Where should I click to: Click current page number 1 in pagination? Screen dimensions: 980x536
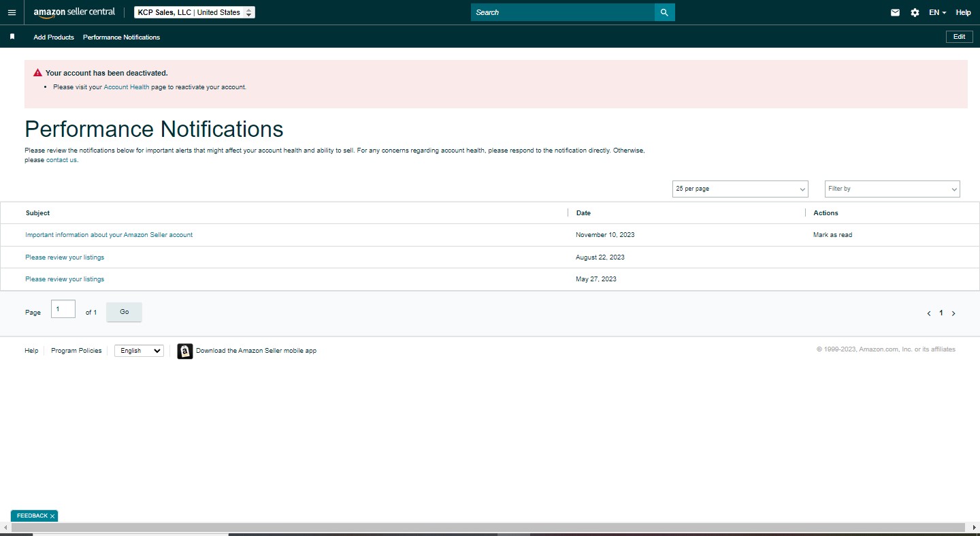[x=941, y=313]
